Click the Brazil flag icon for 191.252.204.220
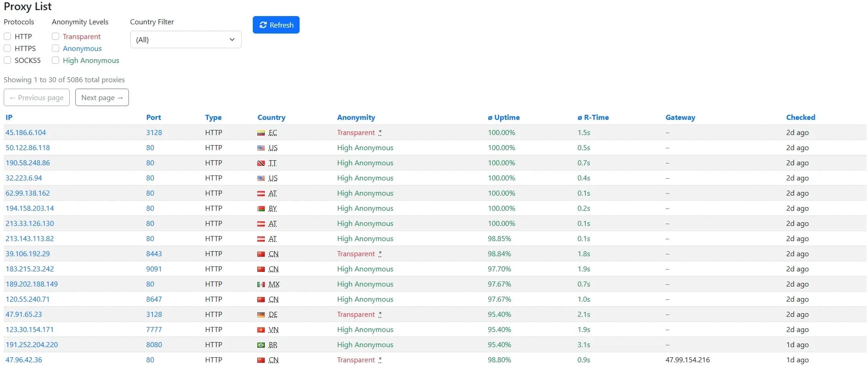The image size is (868, 366). (261, 345)
